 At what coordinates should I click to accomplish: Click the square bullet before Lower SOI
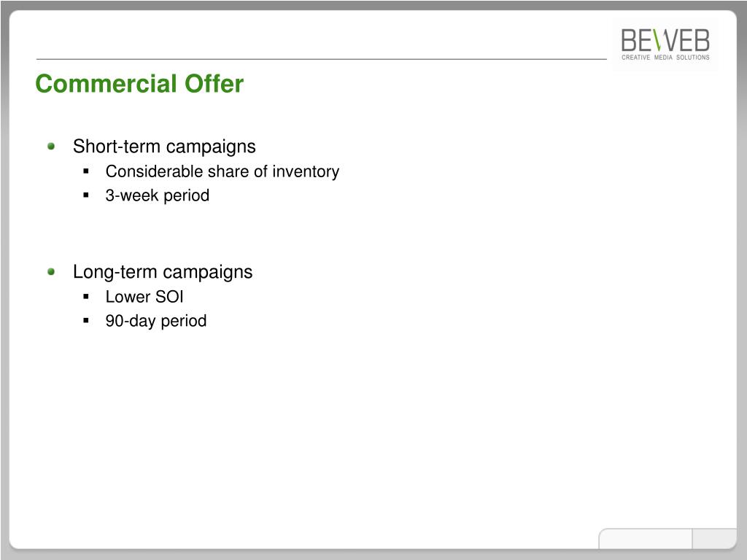(86, 296)
